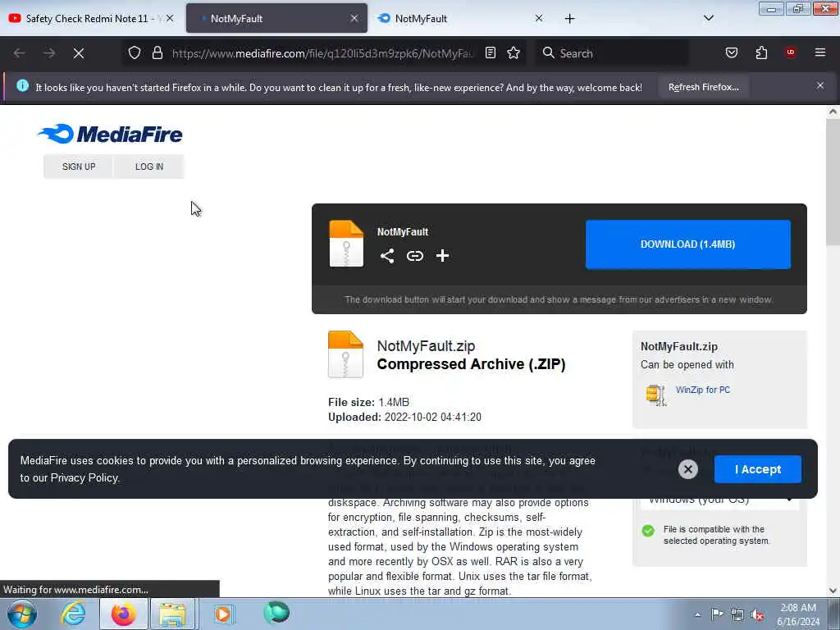Open Windows Explorer folder from taskbar
Image resolution: width=840 pixels, height=630 pixels.
172,614
